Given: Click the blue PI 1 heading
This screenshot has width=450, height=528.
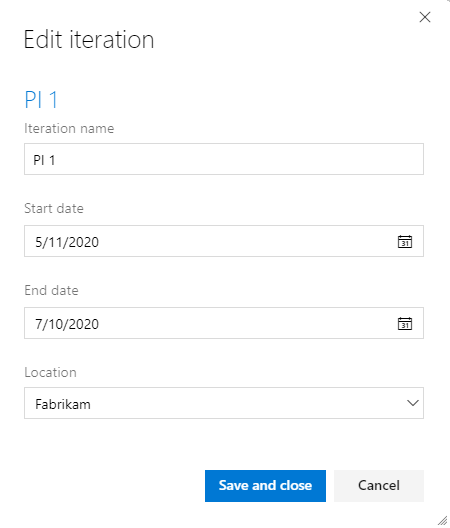Looking at the screenshot, I should (41, 100).
